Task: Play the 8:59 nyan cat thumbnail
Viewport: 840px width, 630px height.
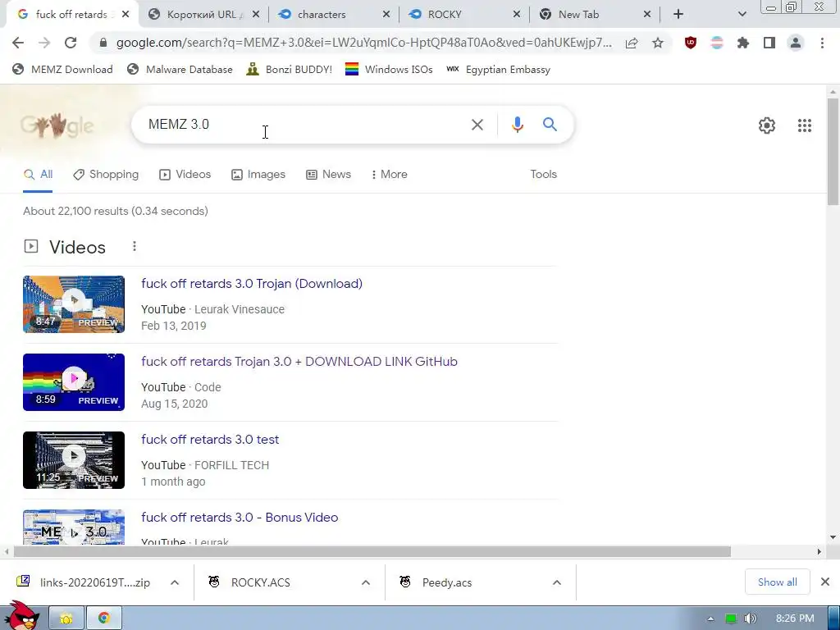Action: click(74, 382)
